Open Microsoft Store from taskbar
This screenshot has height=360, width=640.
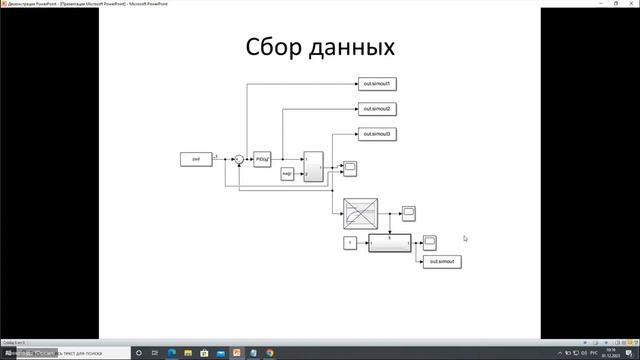pyautogui.click(x=204, y=353)
